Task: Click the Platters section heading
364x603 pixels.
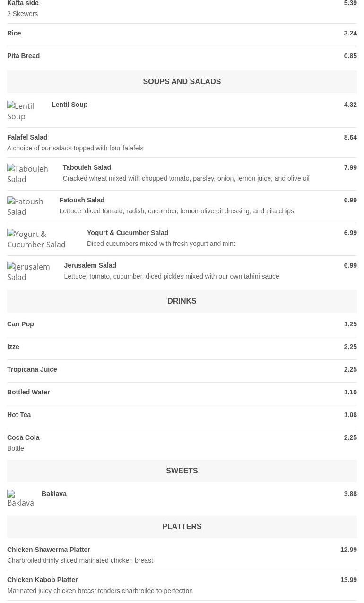Action: pyautogui.click(x=182, y=526)
